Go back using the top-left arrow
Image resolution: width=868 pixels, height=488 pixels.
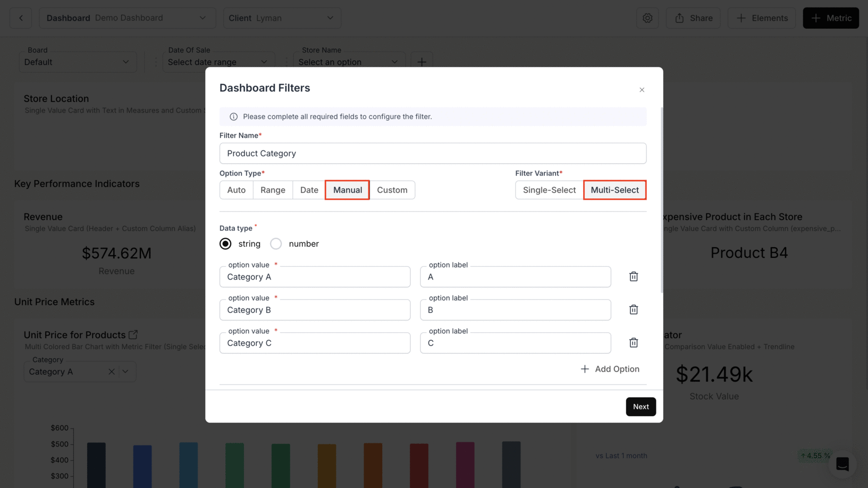point(21,18)
